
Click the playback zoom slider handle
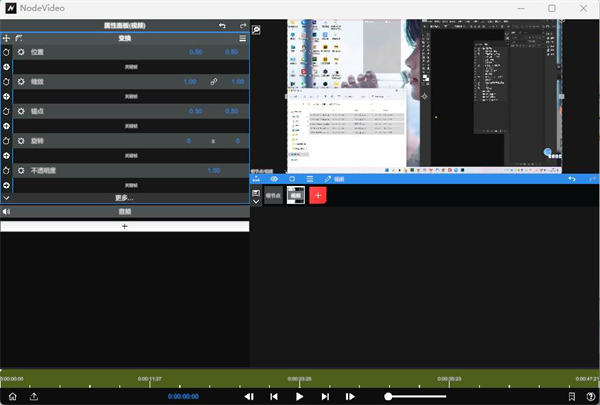(x=388, y=397)
